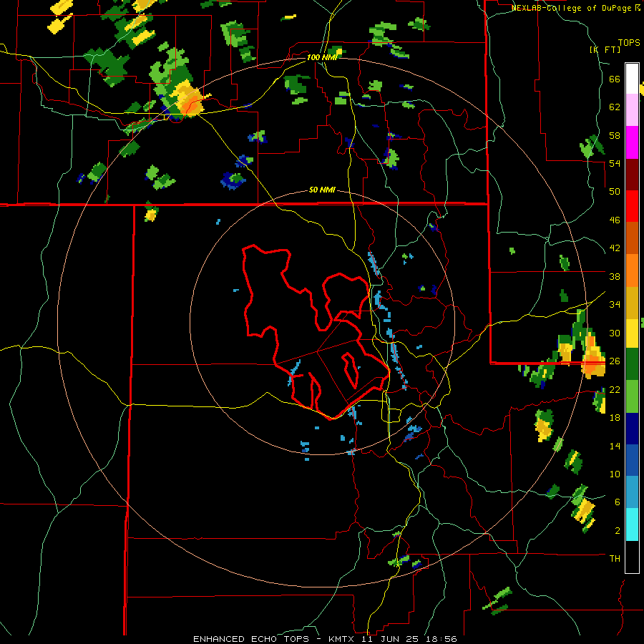644x644 pixels.
Task: Click the '100 NMI' range ring label
Action: coord(321,57)
